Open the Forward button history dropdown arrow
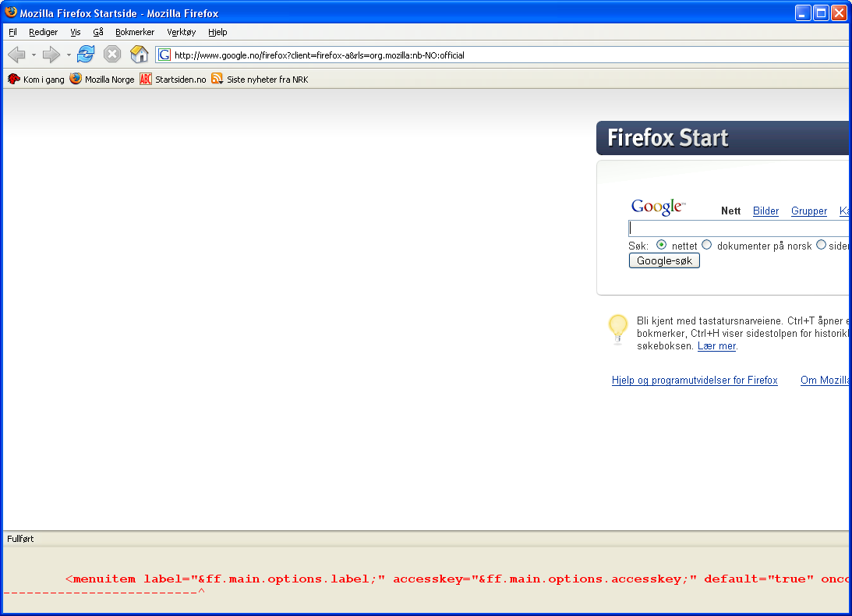 (69, 55)
